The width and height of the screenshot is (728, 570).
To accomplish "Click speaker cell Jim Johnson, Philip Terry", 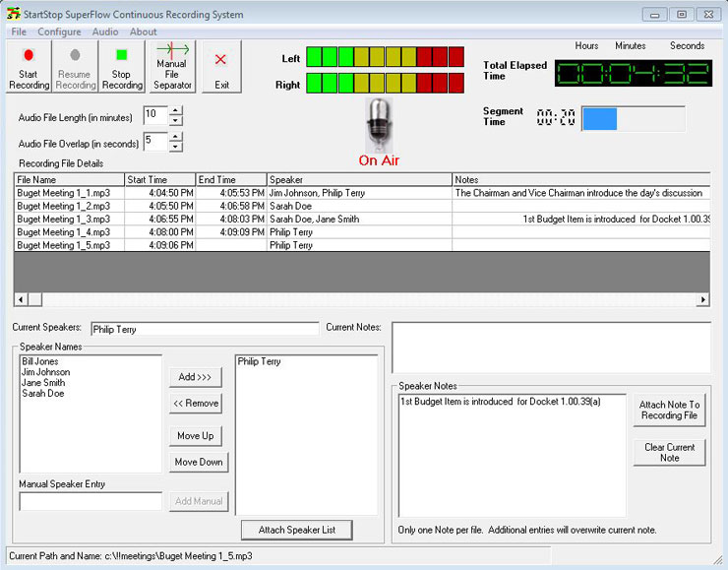I will [359, 193].
